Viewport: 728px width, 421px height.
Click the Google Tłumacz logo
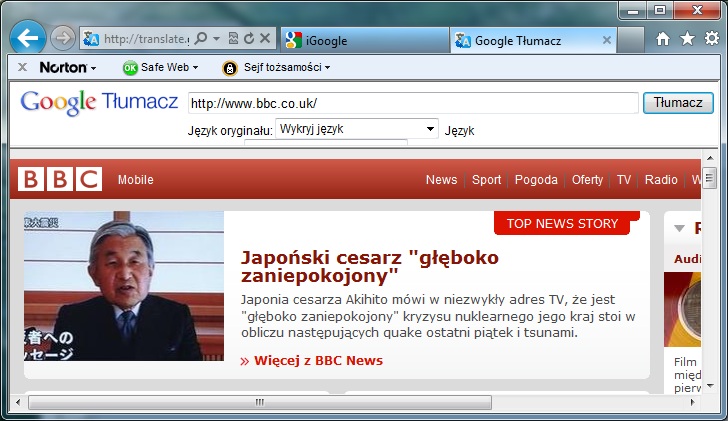tap(99, 102)
